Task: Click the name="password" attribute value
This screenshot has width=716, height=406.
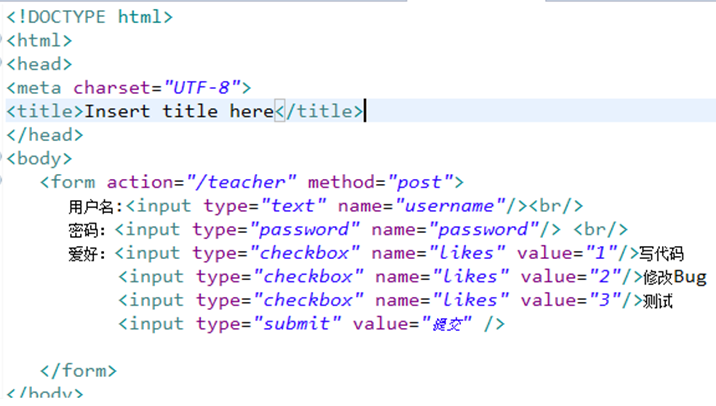Action: click(x=484, y=230)
